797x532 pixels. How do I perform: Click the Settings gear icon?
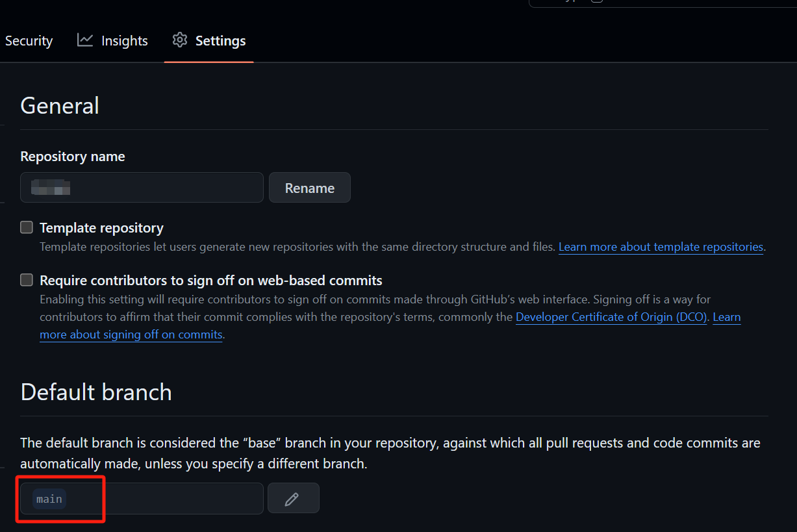coord(180,40)
